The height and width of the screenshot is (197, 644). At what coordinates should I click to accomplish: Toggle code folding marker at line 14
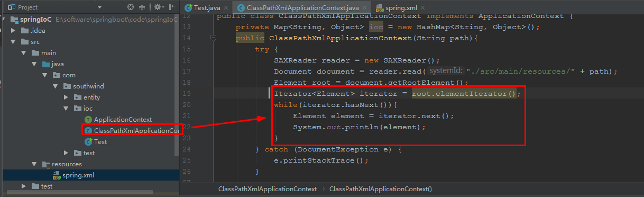pos(213,38)
